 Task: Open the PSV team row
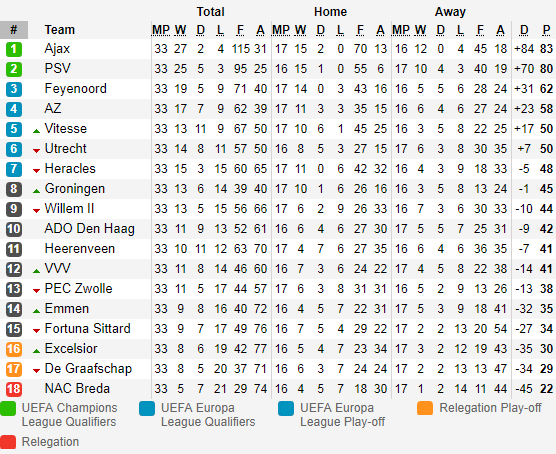pyautogui.click(x=278, y=69)
